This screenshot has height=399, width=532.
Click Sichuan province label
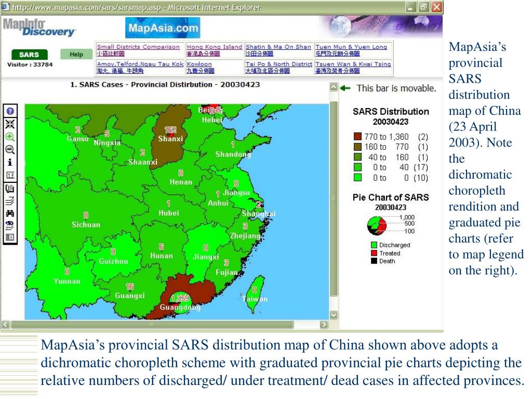click(86, 224)
